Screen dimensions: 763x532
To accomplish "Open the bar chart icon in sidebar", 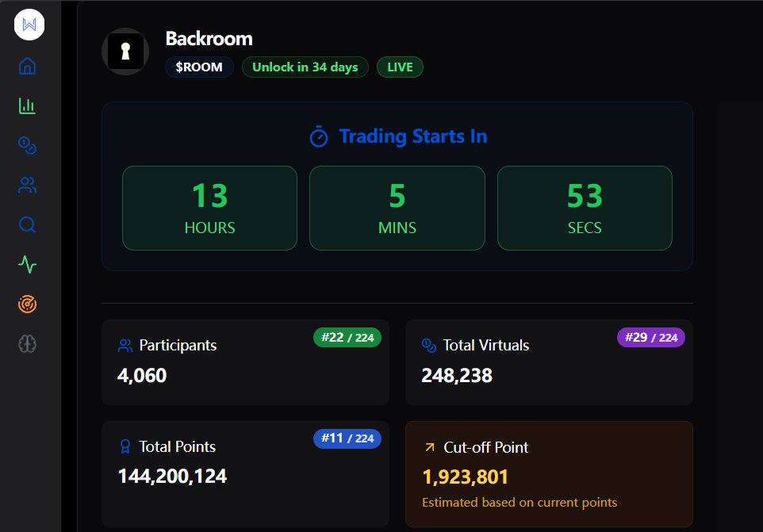I will tap(27, 105).
